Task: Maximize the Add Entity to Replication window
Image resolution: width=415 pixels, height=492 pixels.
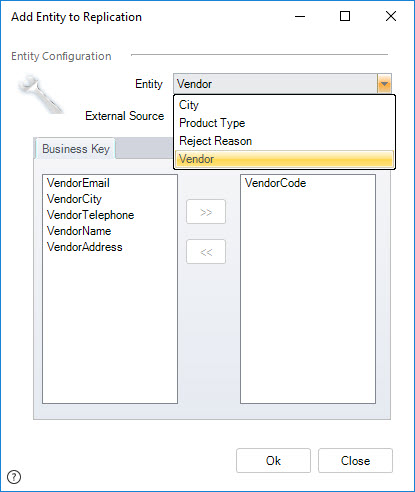Action: [345, 16]
